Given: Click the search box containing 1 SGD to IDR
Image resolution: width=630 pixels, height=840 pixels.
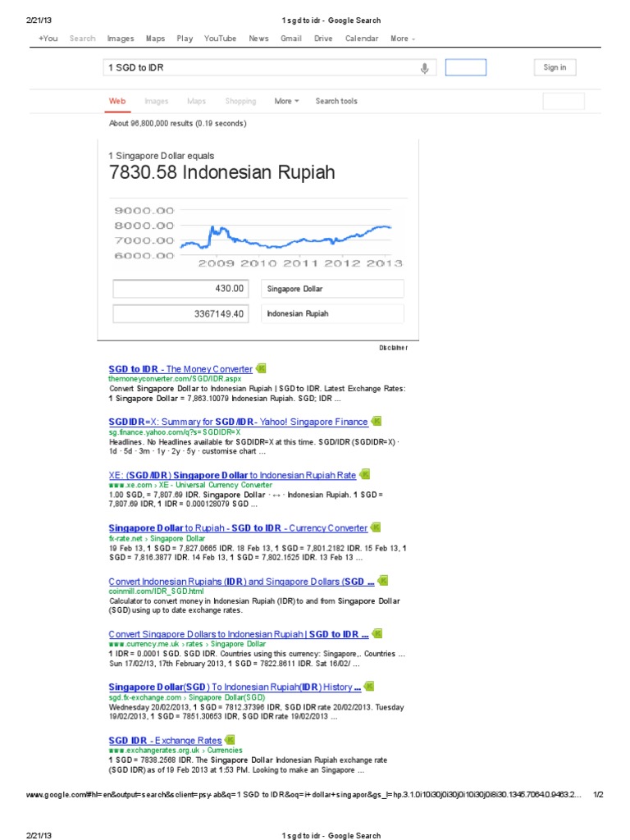Looking at the screenshot, I should 269,67.
